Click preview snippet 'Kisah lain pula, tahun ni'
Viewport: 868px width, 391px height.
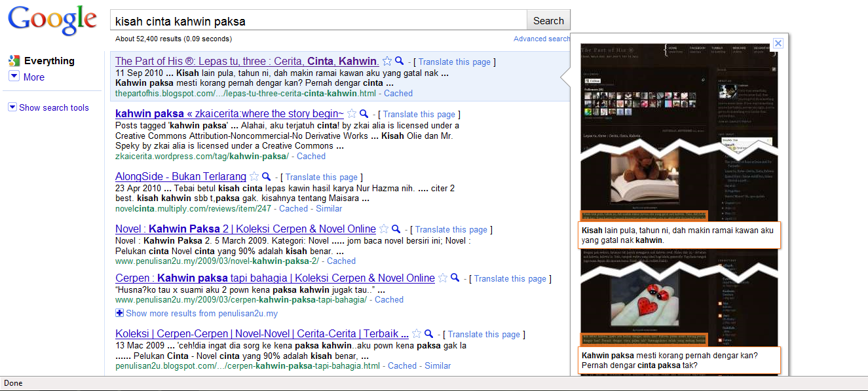[679, 235]
